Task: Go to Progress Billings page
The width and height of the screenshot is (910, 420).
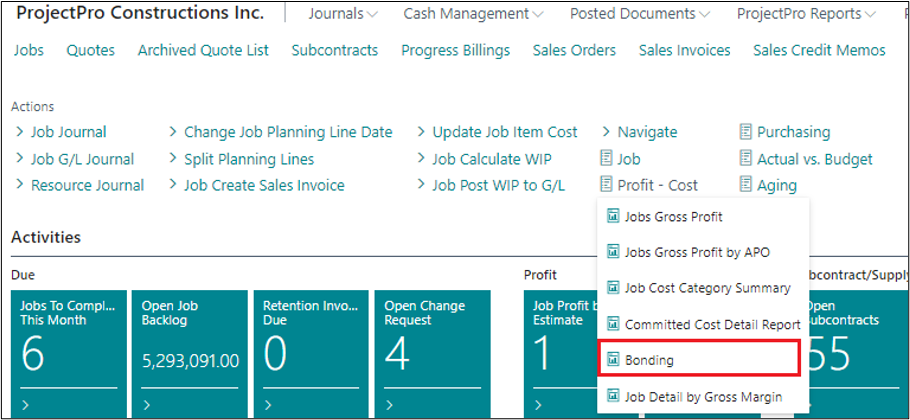Action: coord(455,50)
